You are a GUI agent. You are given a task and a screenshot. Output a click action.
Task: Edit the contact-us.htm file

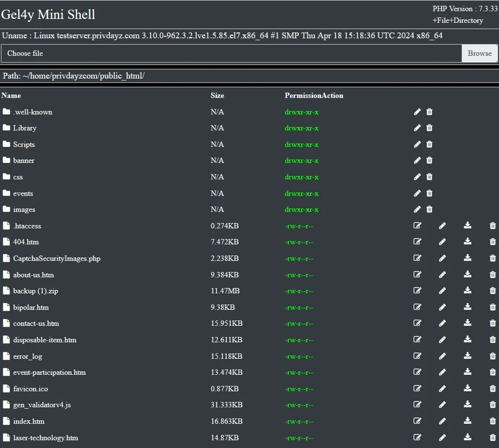click(x=418, y=323)
